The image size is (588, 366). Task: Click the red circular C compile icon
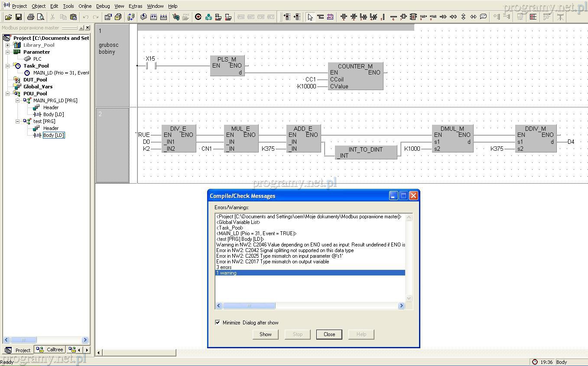pyautogui.click(x=198, y=17)
